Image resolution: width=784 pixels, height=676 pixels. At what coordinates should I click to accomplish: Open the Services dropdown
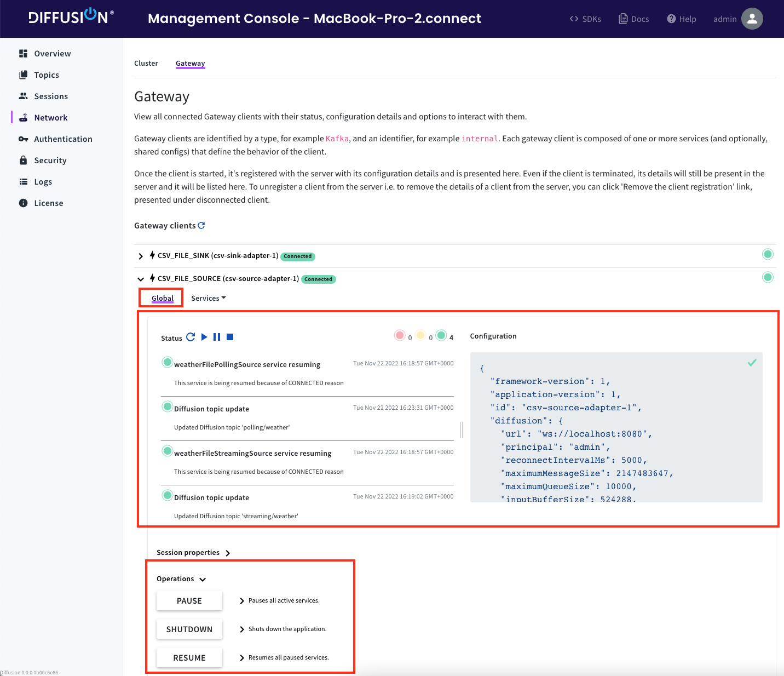pyautogui.click(x=208, y=299)
